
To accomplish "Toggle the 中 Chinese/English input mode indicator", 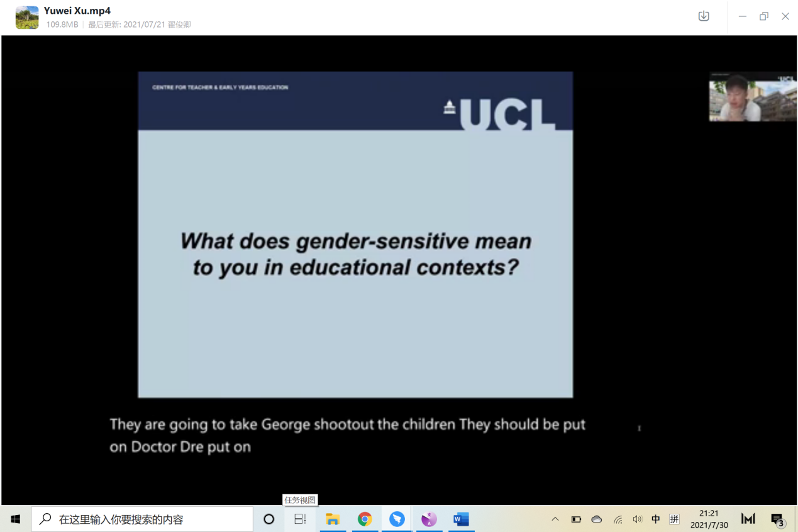I will point(656,519).
